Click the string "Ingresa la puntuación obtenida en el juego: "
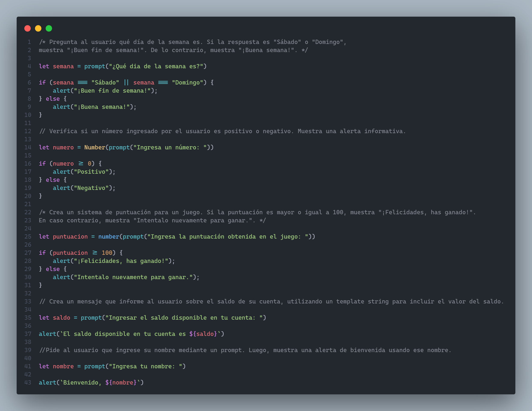Viewport: 532px width, 411px height. coord(228,237)
